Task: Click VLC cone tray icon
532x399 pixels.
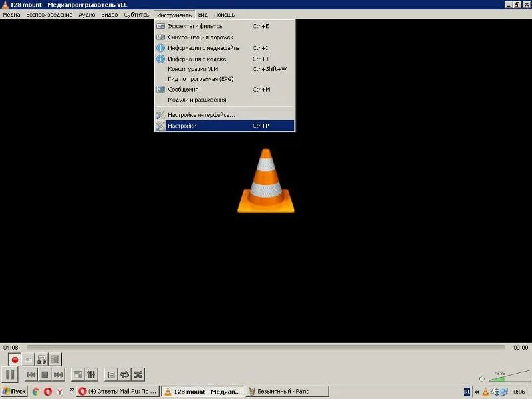Action: click(x=486, y=392)
